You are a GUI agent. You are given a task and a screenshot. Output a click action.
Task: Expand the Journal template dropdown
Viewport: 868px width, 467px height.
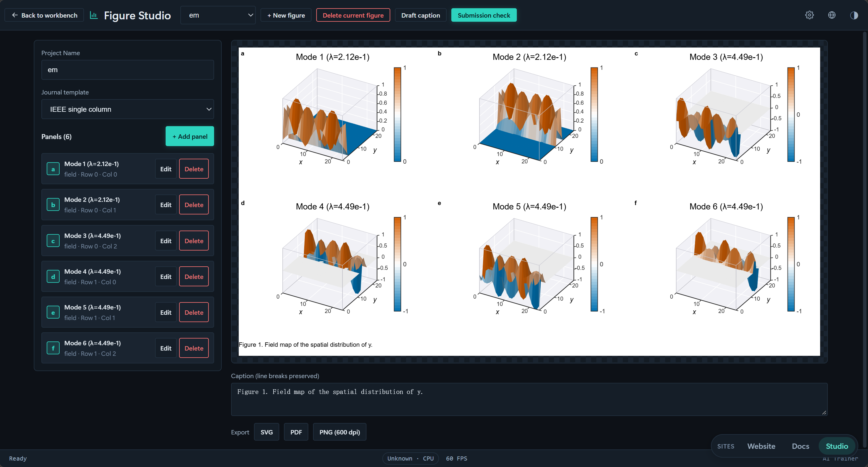click(127, 109)
